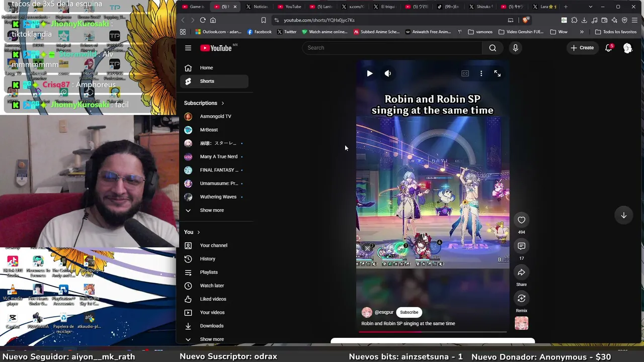Click the address bar URL
The image size is (644, 362).
point(319,20)
